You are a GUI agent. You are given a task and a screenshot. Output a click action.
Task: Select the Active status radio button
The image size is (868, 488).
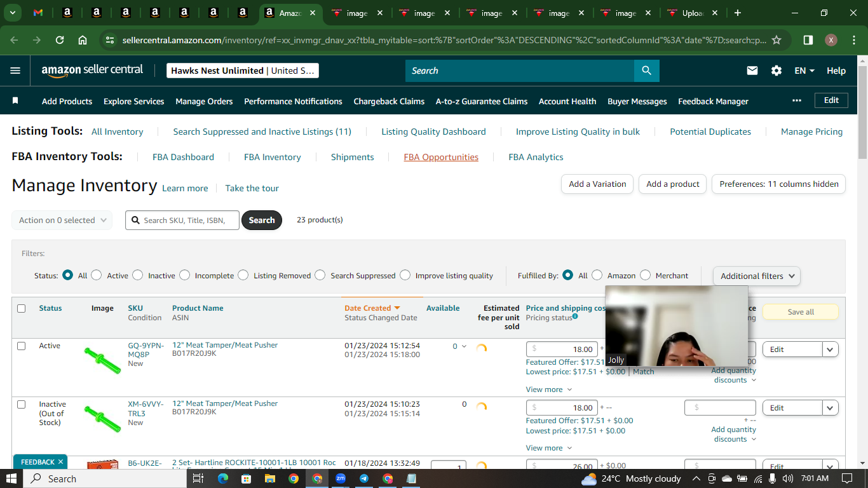[x=97, y=275]
